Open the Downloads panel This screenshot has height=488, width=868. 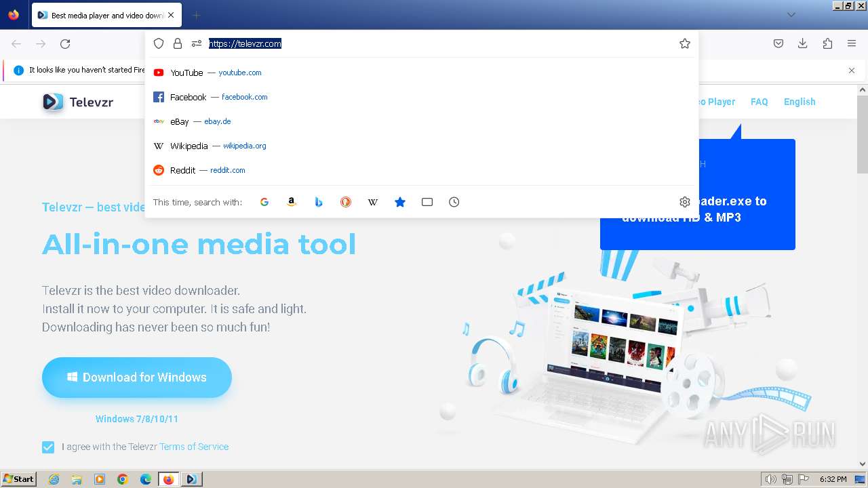click(x=803, y=43)
